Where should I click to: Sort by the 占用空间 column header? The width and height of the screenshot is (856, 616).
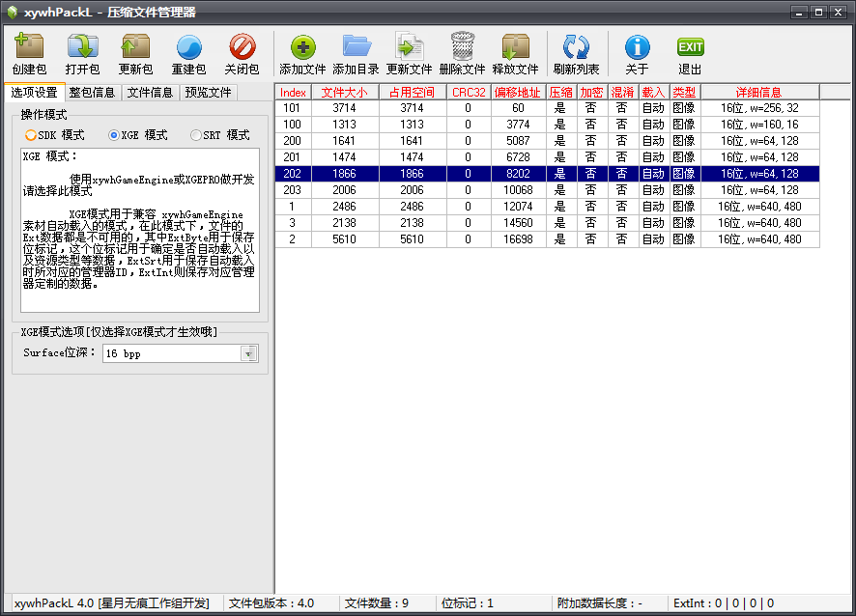[x=413, y=93]
